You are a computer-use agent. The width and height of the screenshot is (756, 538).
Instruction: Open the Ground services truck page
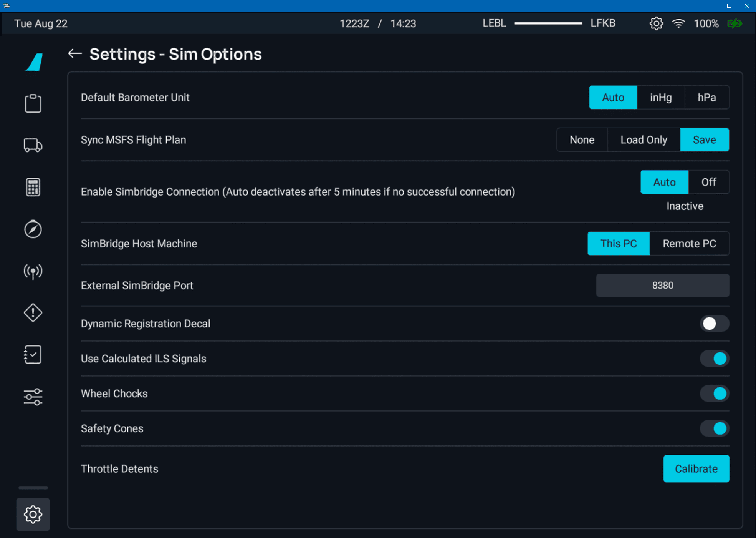33,145
